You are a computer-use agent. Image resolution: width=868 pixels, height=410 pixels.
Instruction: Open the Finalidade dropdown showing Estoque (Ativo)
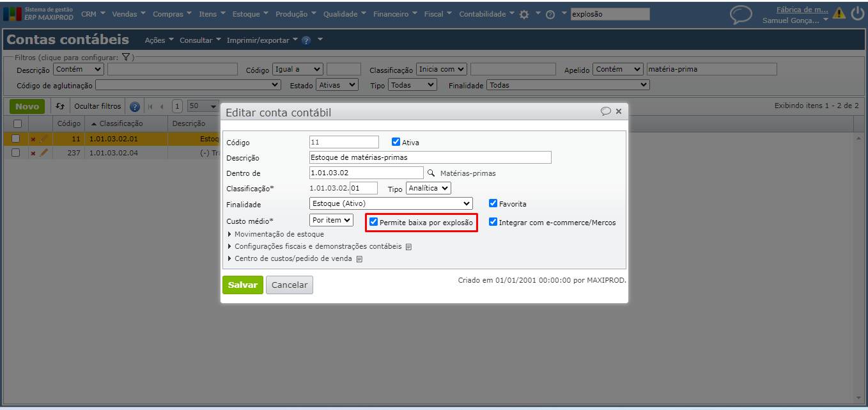(x=391, y=203)
